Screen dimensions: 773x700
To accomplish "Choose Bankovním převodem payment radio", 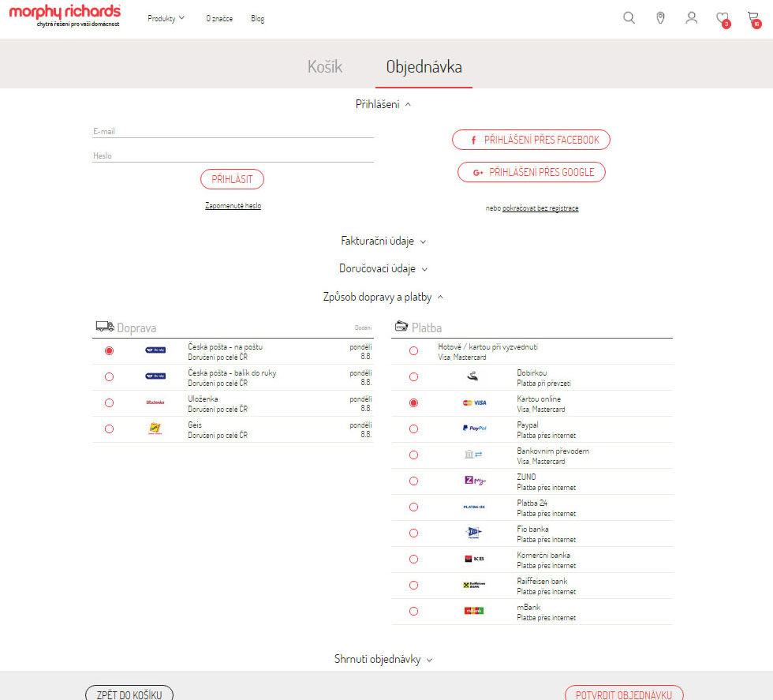I will [413, 455].
